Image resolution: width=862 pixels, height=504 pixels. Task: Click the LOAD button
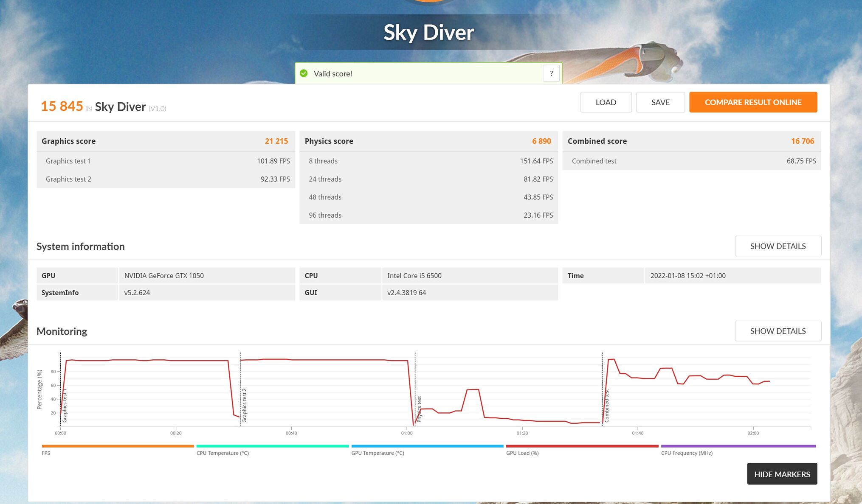[x=606, y=102]
